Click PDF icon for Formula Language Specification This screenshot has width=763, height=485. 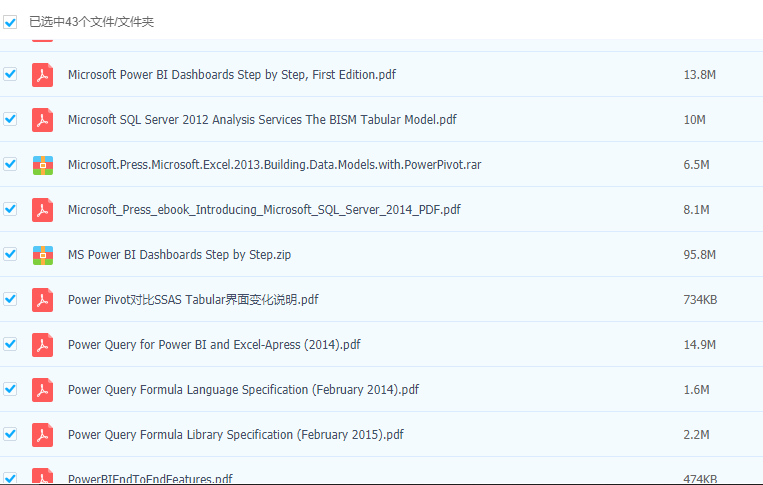click(42, 390)
